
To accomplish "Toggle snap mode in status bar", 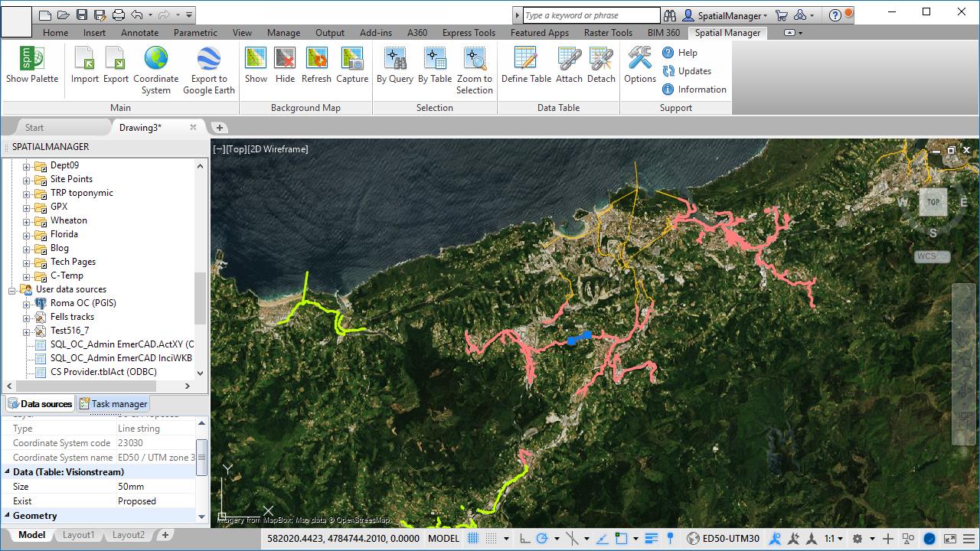I will point(491,538).
